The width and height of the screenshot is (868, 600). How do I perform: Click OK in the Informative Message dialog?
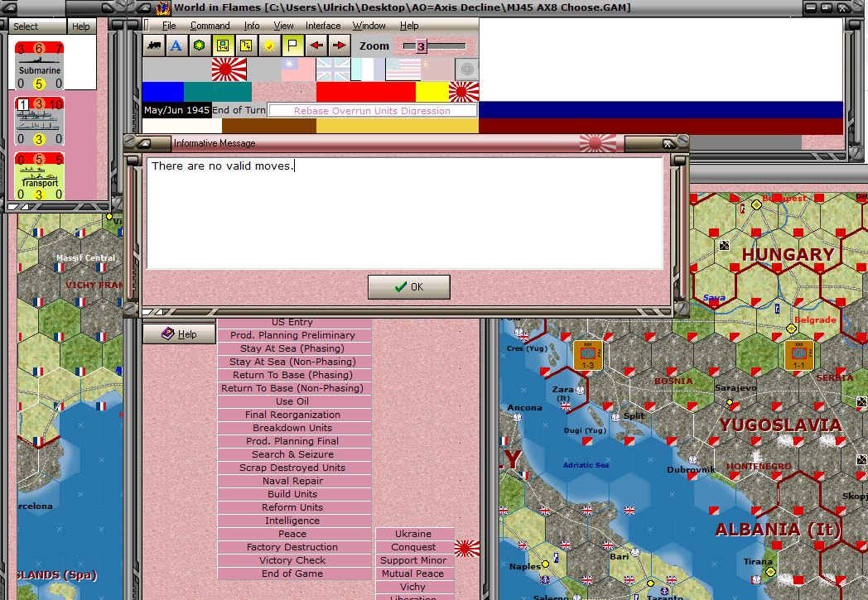click(x=408, y=287)
